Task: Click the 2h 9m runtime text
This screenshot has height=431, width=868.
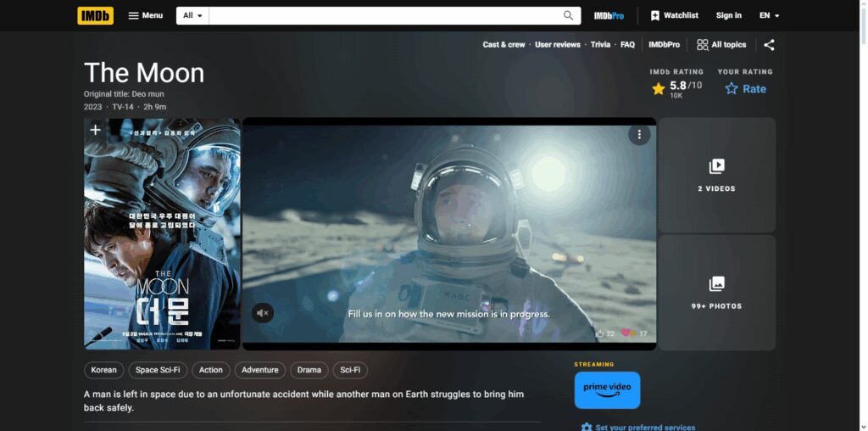Action: (x=154, y=107)
